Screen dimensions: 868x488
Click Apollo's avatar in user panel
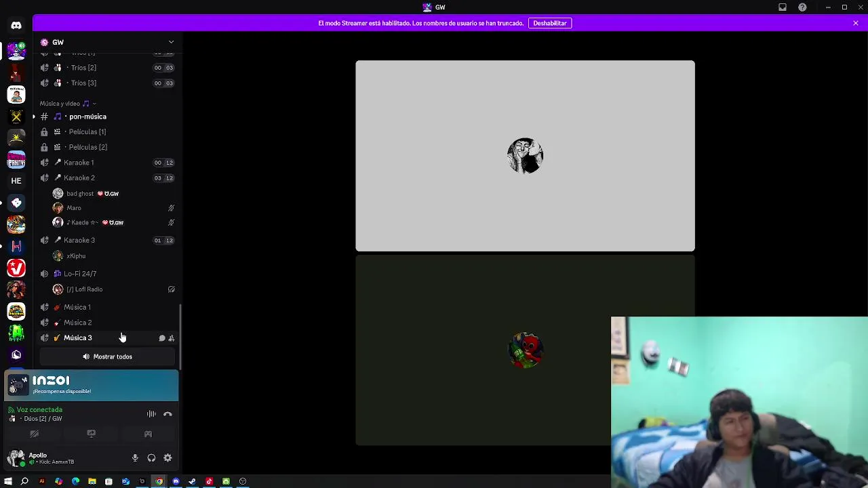pyautogui.click(x=16, y=458)
